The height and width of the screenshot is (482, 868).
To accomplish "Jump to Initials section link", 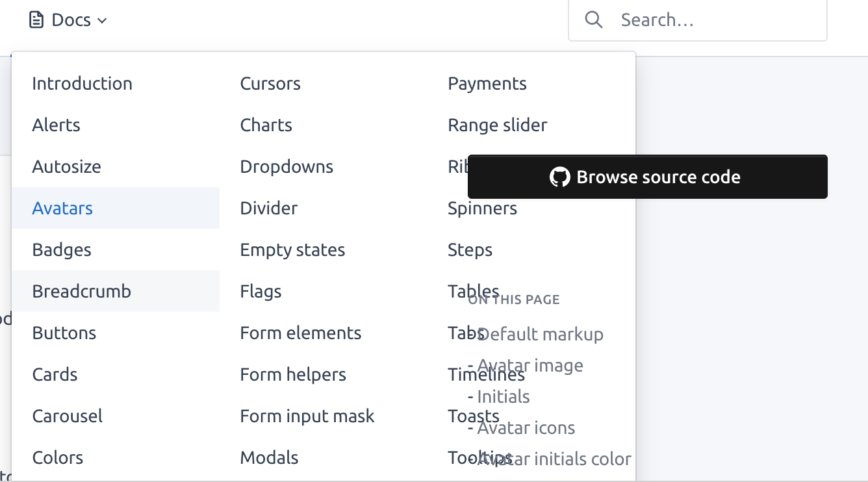I will 504,396.
